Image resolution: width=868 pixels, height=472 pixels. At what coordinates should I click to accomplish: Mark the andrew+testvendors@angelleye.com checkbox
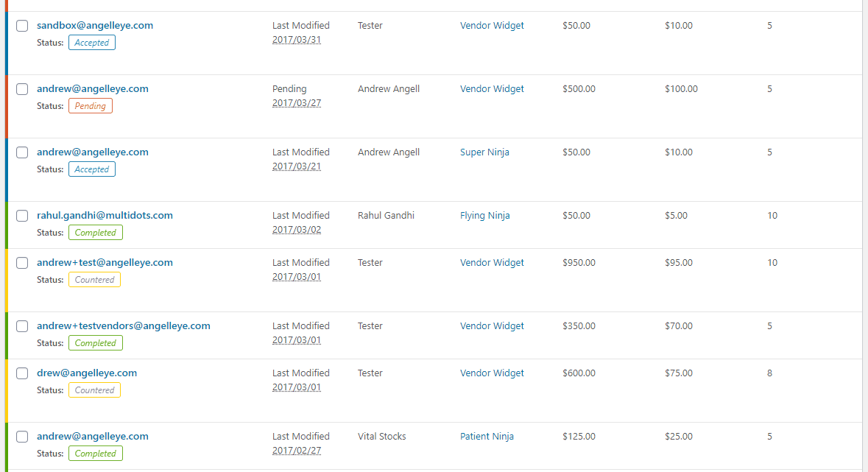(22, 326)
